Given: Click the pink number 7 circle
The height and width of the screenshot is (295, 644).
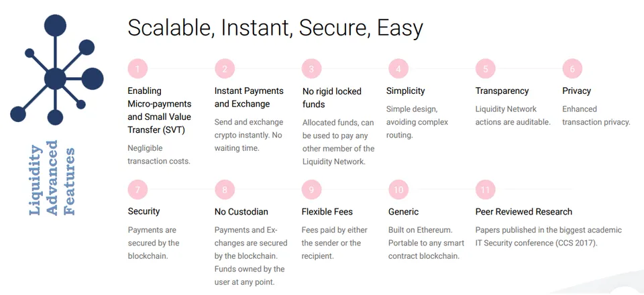Looking at the screenshot, I should (x=138, y=190).
